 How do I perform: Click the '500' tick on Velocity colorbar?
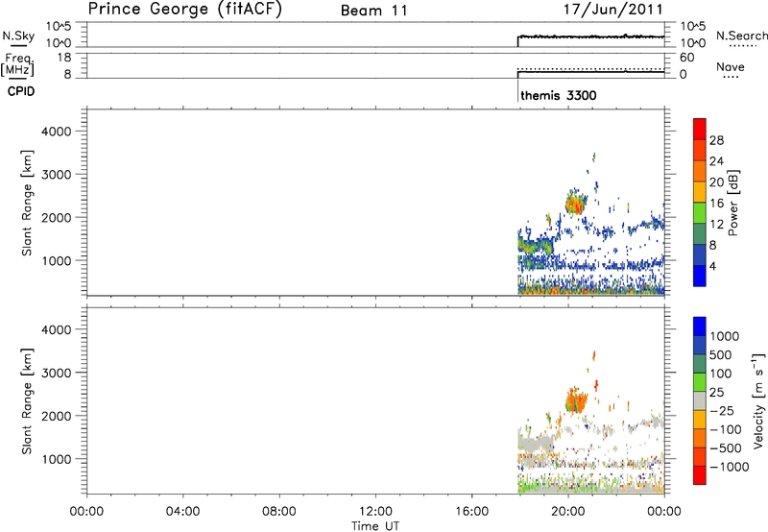721,355
